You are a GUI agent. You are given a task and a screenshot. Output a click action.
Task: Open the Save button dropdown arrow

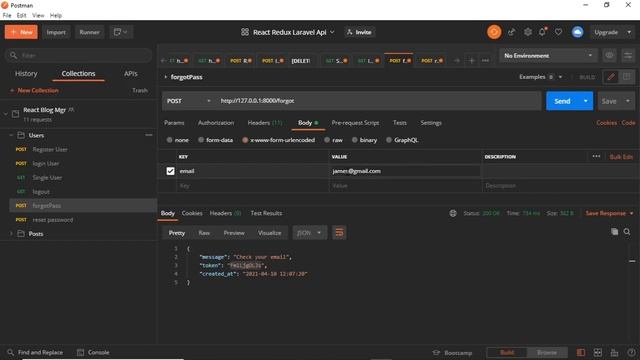coord(628,101)
